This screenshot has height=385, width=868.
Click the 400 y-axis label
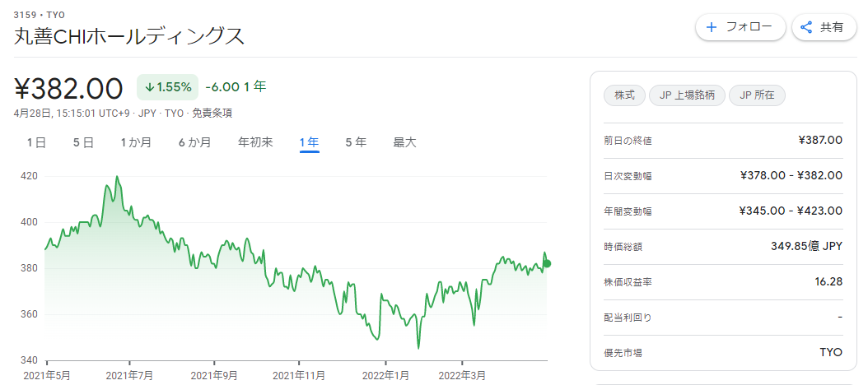click(29, 222)
